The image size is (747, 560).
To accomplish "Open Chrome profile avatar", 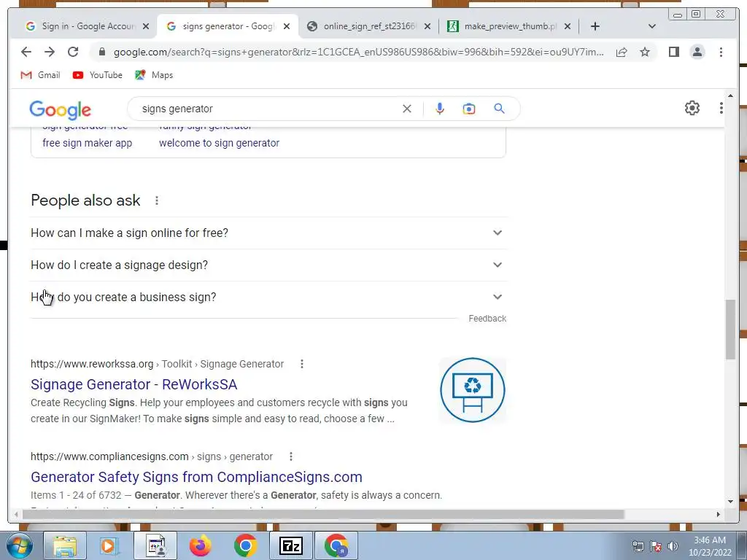I will 697,52.
